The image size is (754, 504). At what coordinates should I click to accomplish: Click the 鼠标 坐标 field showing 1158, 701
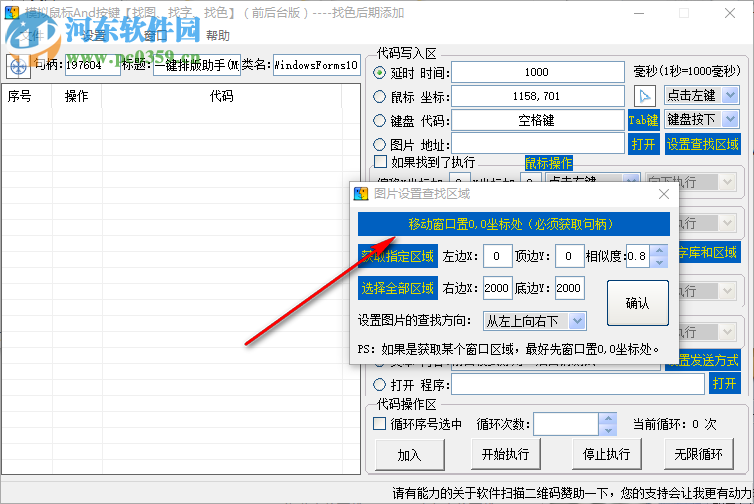tap(538, 96)
